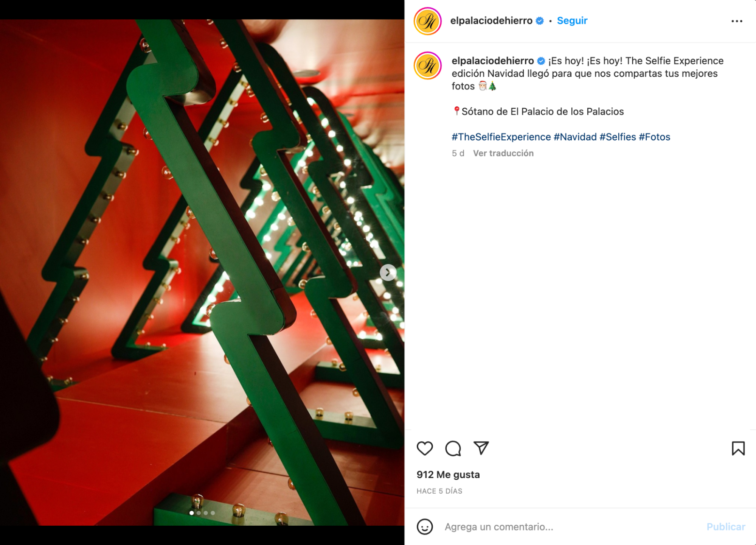Save the post with the bookmark icon
756x545 pixels.
click(x=738, y=448)
